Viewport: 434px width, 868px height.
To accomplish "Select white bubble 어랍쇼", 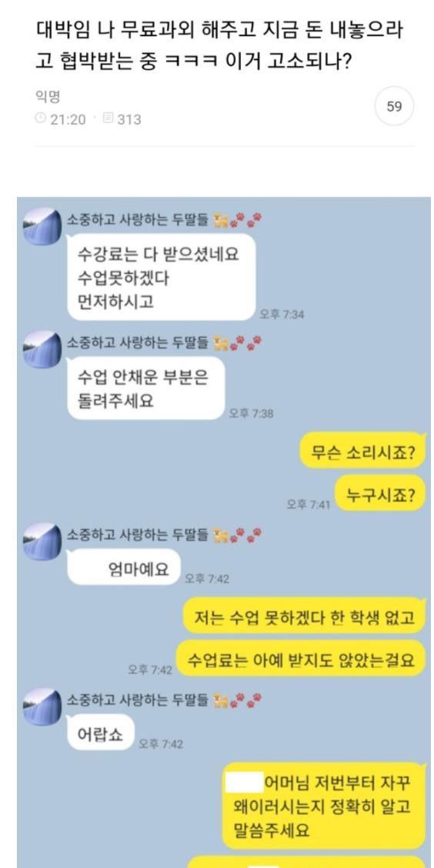I will [x=100, y=733].
